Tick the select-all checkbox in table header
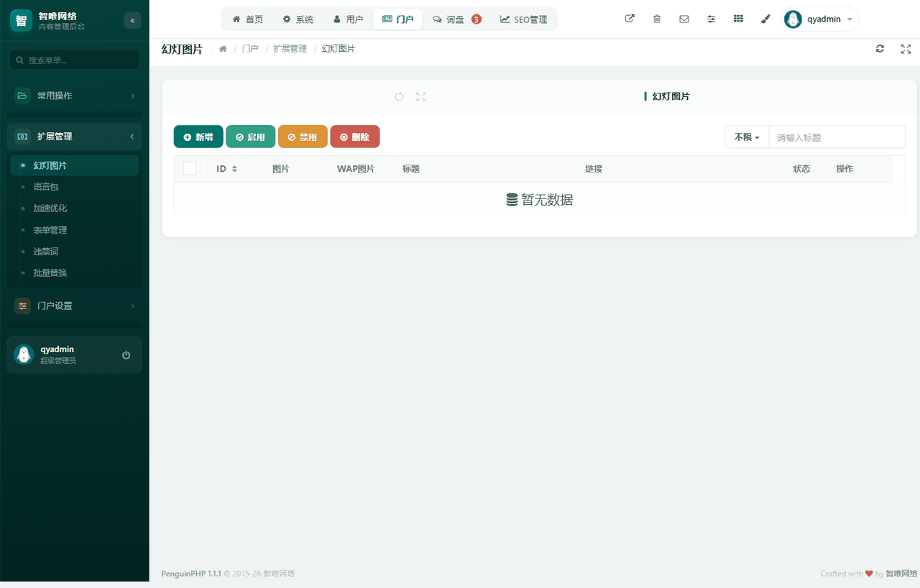This screenshot has width=920, height=588. (x=190, y=168)
